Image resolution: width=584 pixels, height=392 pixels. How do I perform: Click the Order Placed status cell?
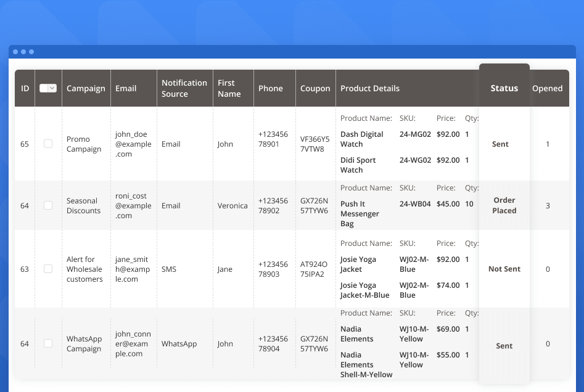coord(504,205)
